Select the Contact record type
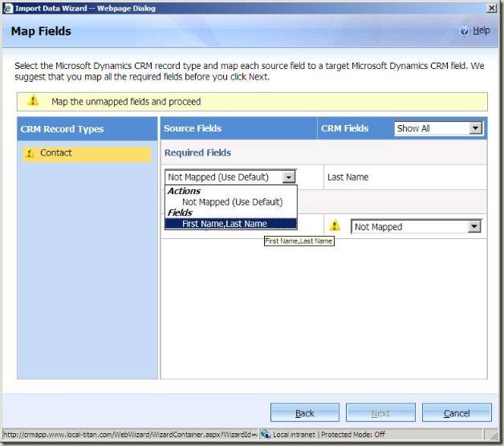 click(56, 153)
